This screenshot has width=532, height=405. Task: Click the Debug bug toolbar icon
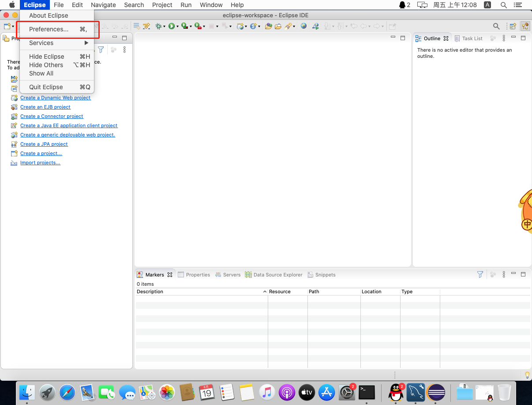click(159, 26)
